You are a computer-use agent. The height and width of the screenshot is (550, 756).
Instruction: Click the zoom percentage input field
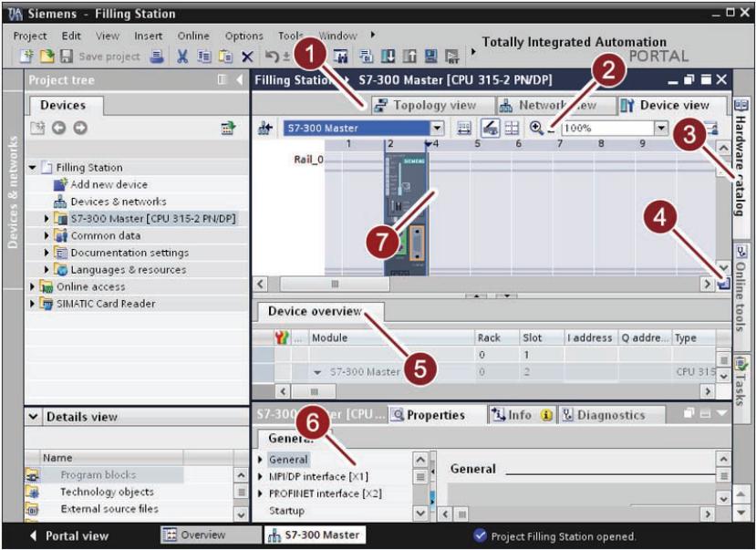[607, 129]
